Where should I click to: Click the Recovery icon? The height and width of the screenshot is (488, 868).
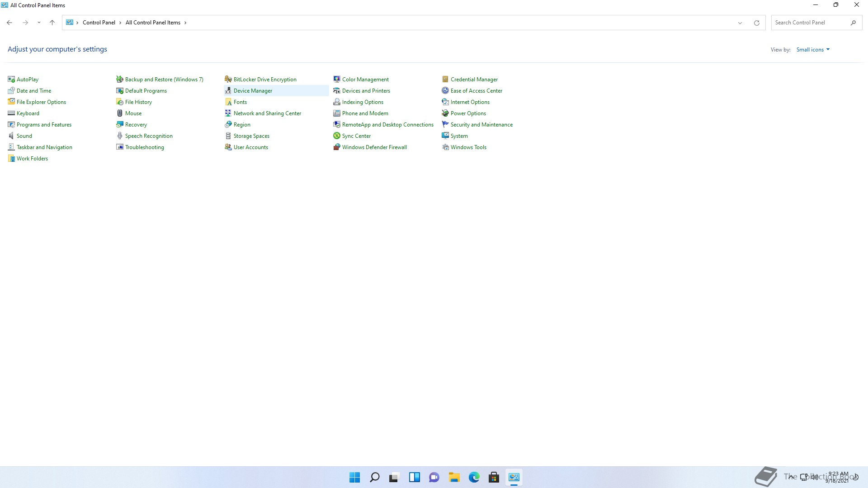[120, 124]
